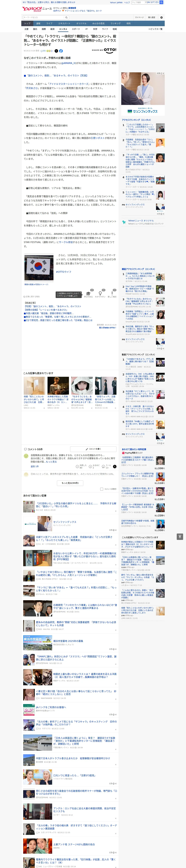Share the article on X

[x=56, y=51]
